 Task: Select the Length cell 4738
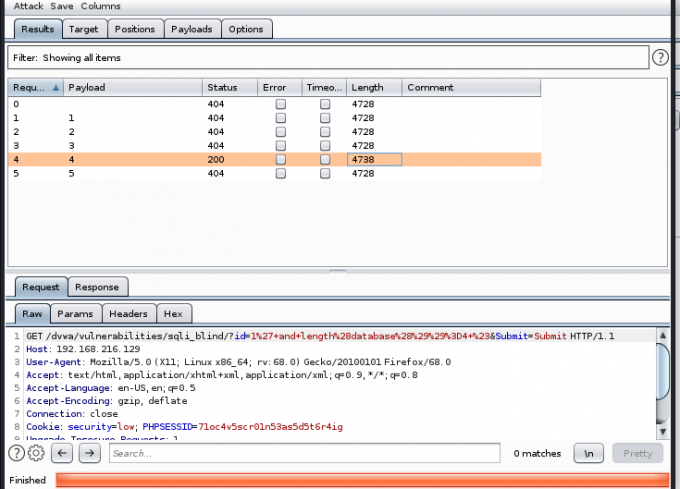coord(374,160)
